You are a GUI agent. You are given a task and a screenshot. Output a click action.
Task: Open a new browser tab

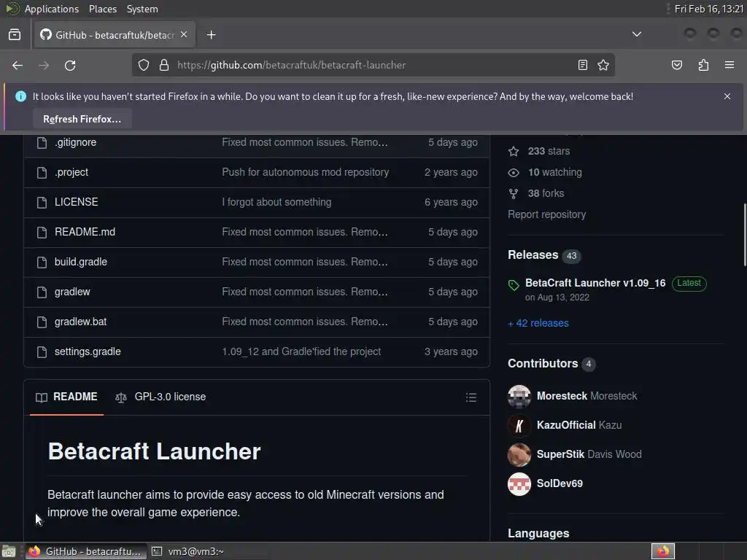coord(211,35)
